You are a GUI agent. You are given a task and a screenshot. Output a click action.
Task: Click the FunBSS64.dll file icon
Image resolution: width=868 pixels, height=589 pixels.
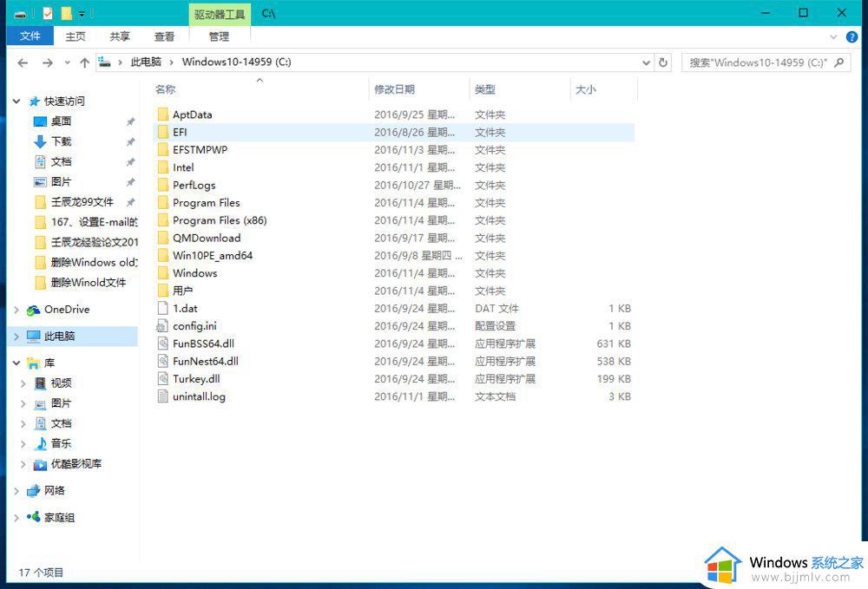coord(163,344)
